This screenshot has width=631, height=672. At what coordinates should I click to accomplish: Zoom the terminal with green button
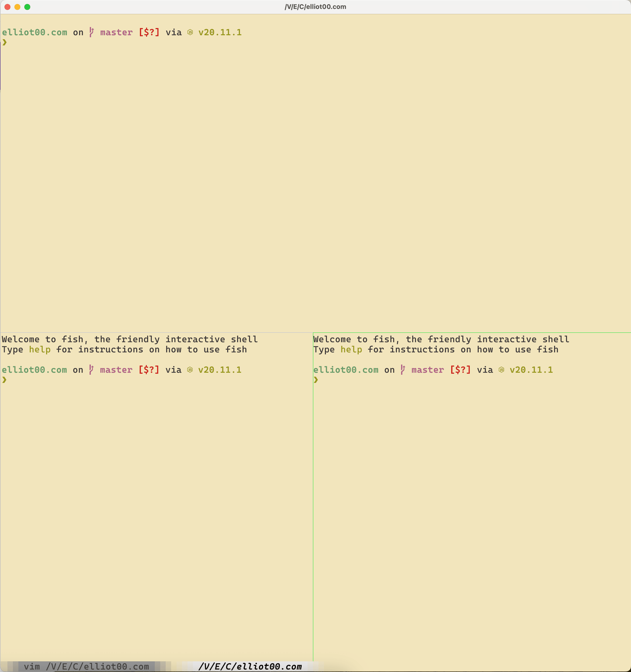pos(27,7)
